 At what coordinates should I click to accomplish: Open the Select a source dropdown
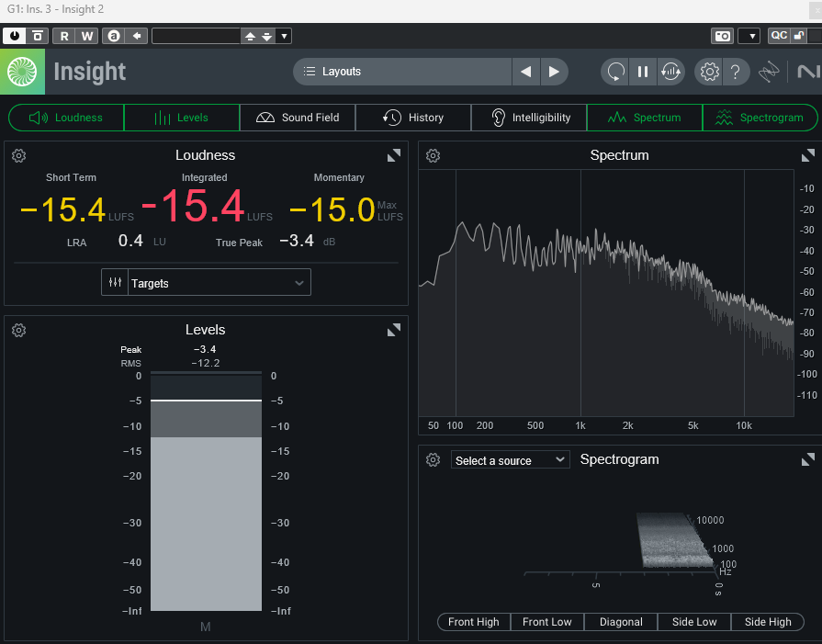click(x=510, y=460)
